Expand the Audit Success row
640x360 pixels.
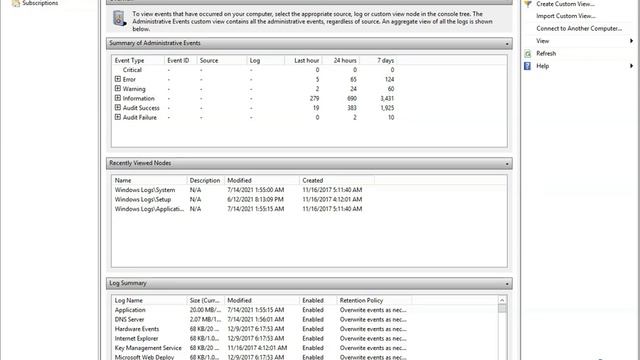tap(118, 108)
